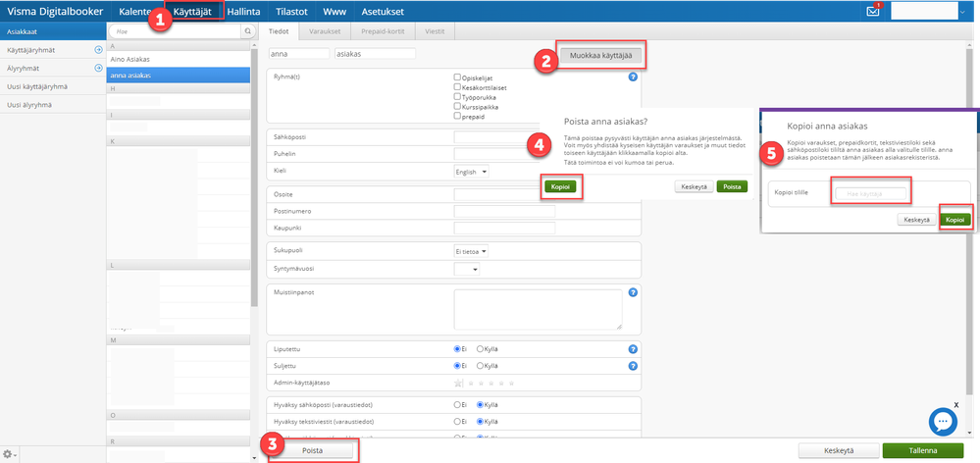Open the Kieli dropdown showing English

471,172
